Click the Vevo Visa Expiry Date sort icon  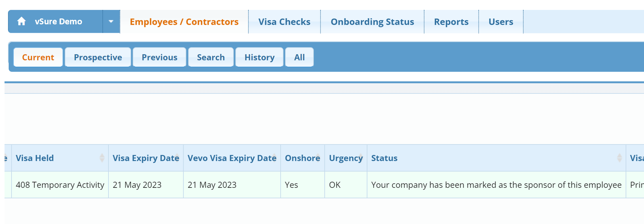(274, 158)
